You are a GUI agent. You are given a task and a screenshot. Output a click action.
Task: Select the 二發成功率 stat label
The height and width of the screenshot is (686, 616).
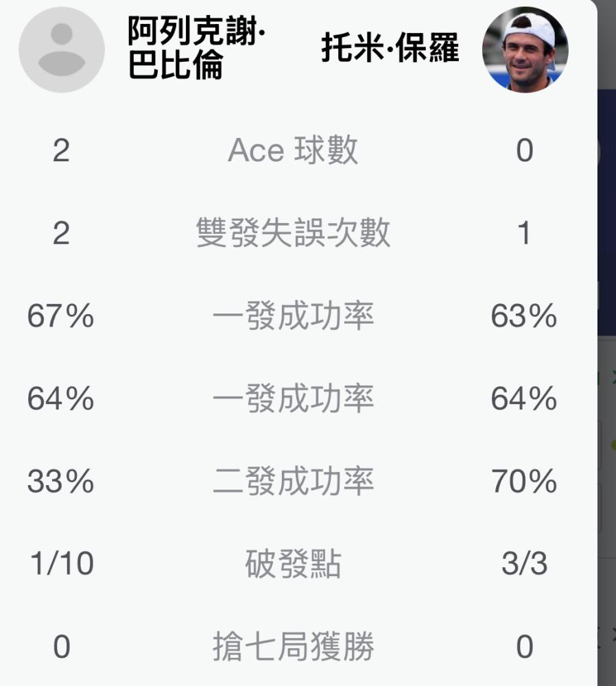pos(293,481)
